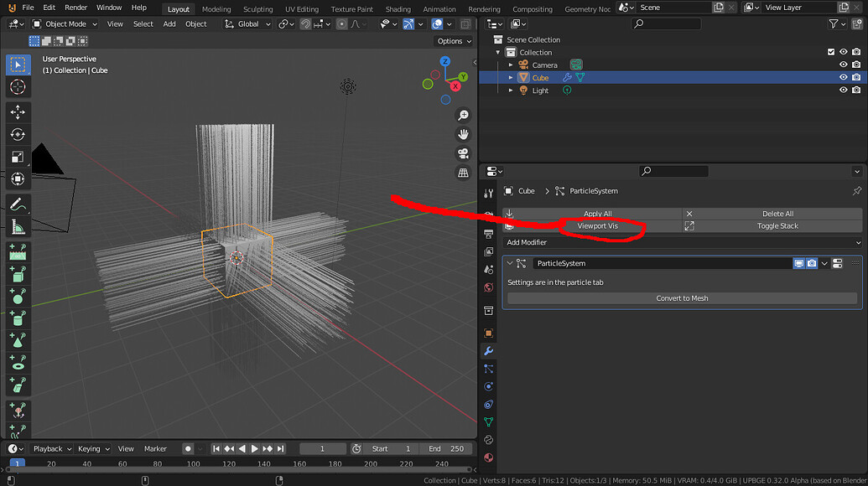Pin the properties editor context

(x=857, y=191)
